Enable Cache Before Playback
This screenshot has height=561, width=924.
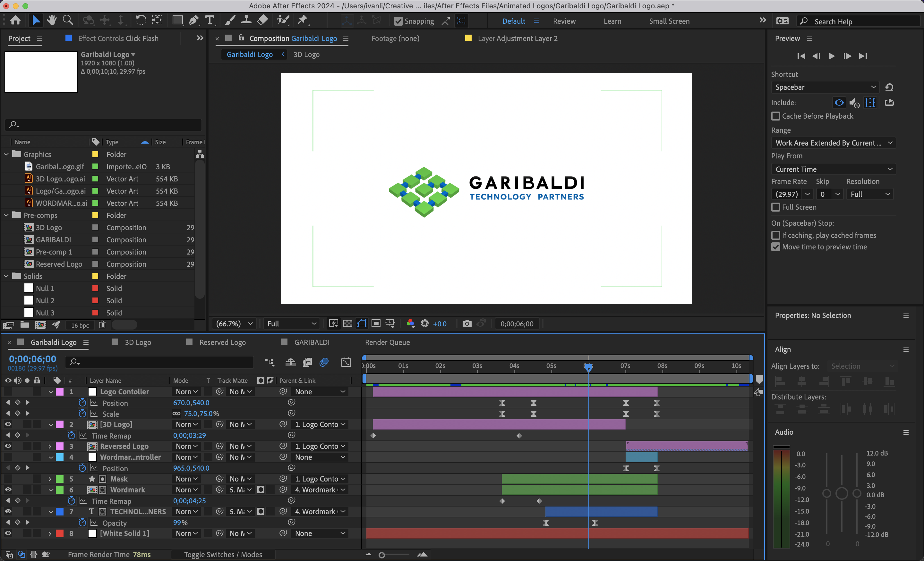[775, 116]
